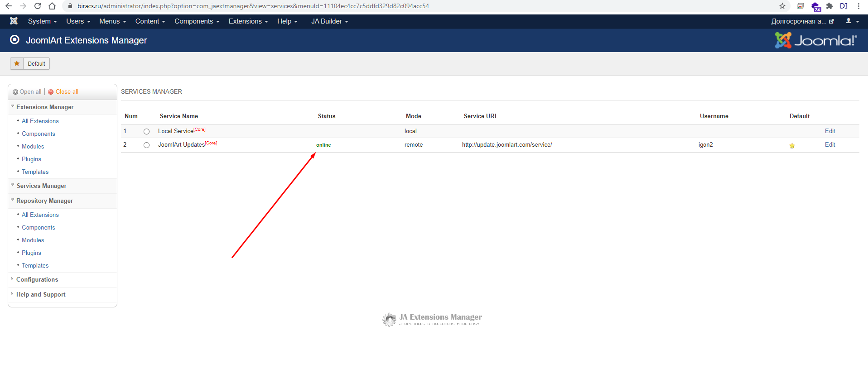868x369 pixels.
Task: Go back using the browser back arrow
Action: point(9,6)
